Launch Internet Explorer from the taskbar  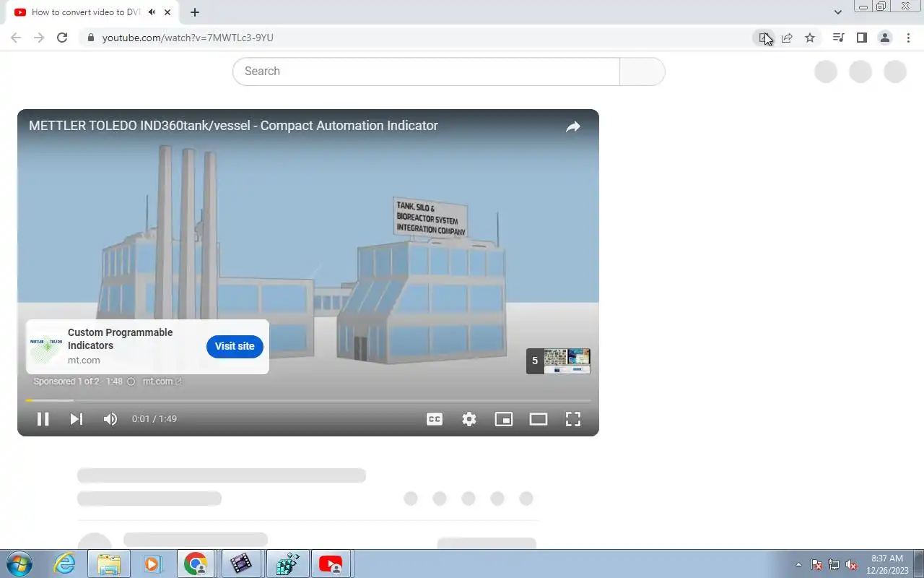tap(65, 564)
